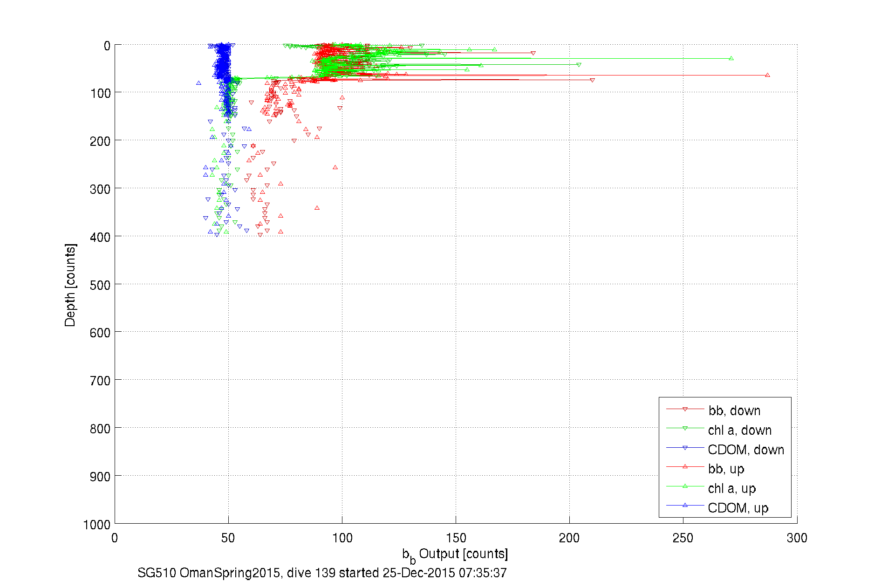Click the x-axis tick label 100

pos(342,538)
